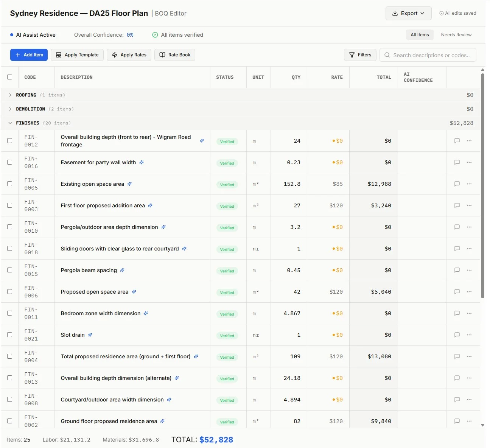Screen dimensions: 490x448
Task: Open the Filters panel
Action: (x=360, y=55)
